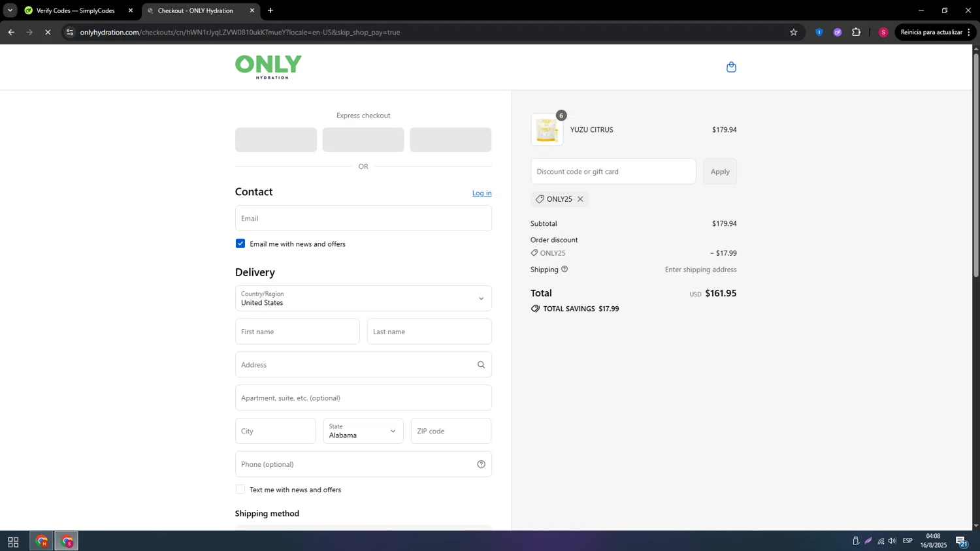Bookmark this page with the star icon

click(x=793, y=32)
